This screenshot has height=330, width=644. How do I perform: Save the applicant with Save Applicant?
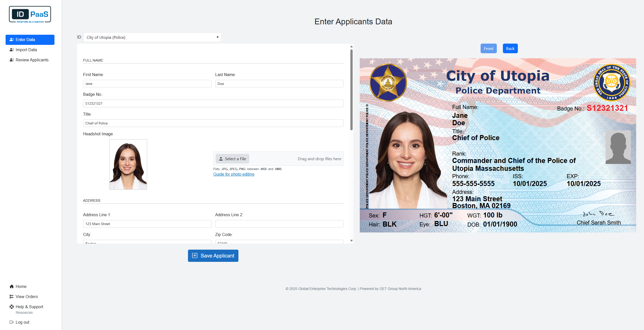point(213,255)
